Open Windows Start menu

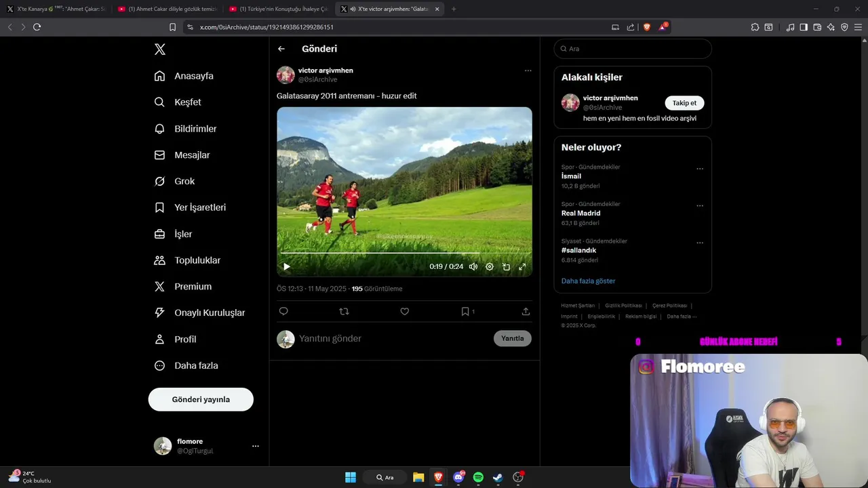pyautogui.click(x=351, y=477)
